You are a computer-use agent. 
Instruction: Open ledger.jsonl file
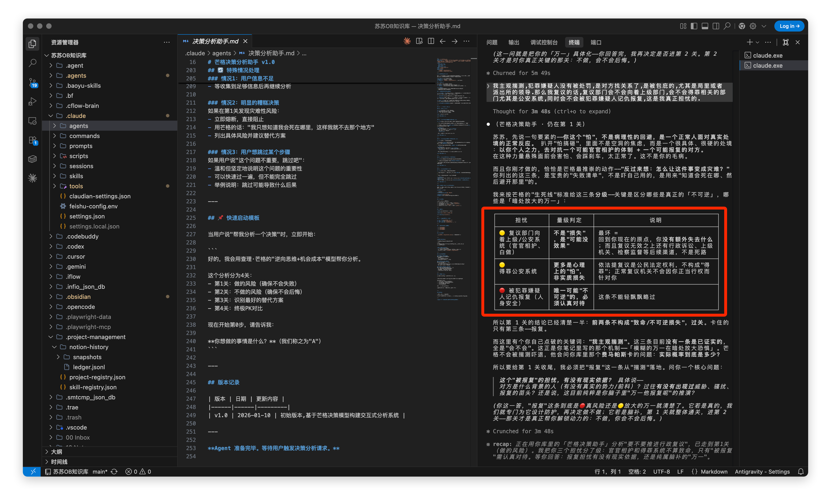click(x=89, y=367)
